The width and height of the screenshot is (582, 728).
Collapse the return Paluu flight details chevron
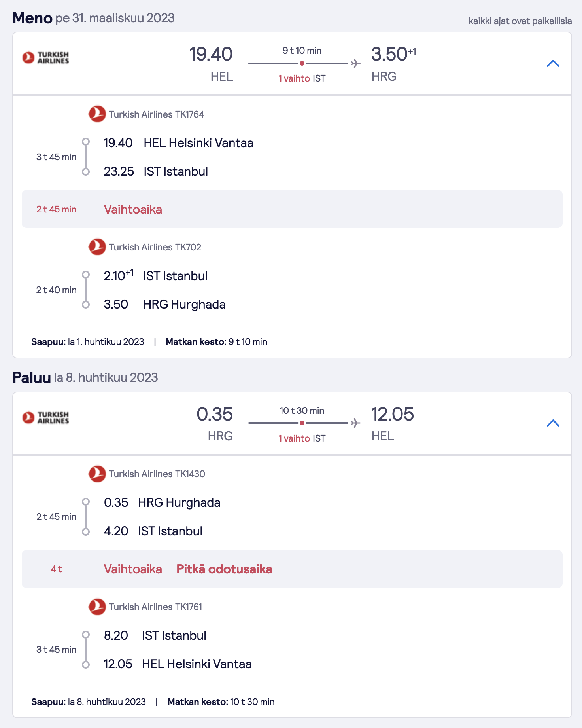(553, 423)
